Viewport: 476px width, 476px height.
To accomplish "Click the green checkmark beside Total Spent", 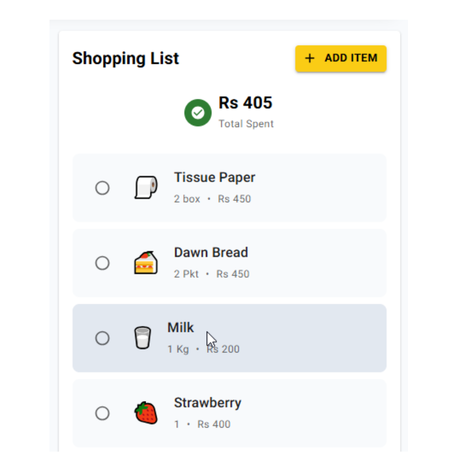I will pos(198,113).
